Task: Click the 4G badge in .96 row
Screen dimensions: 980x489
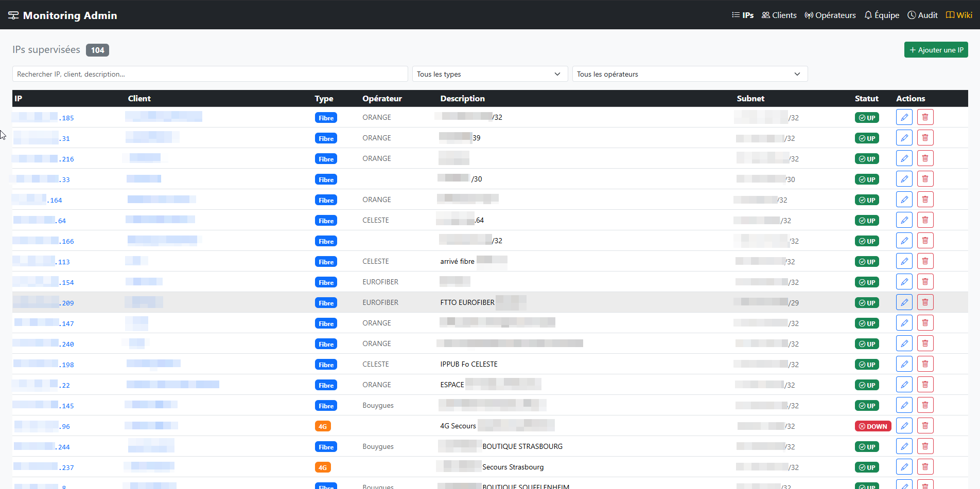Action: (x=323, y=426)
